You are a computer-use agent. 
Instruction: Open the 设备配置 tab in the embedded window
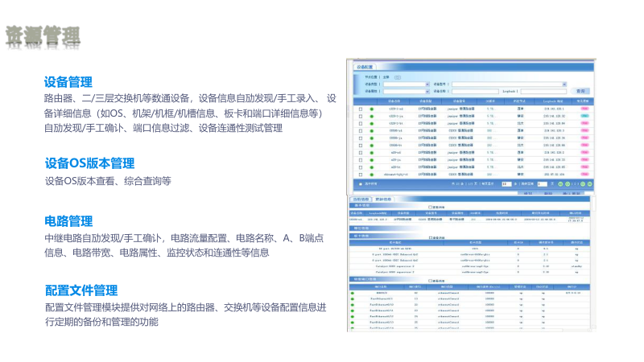(x=365, y=67)
